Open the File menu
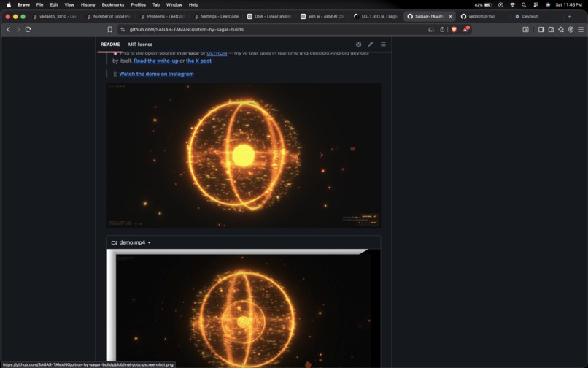 (39, 5)
